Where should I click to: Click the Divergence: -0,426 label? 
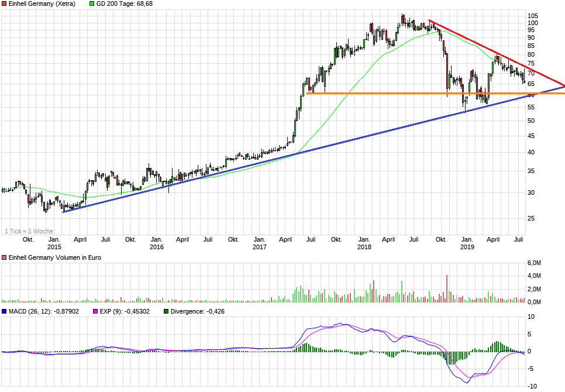tap(198, 311)
